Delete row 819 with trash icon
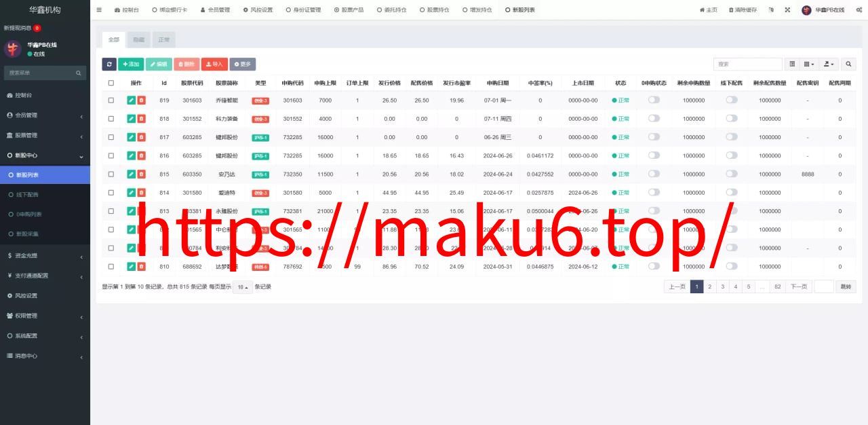868x425 pixels. coord(141,100)
